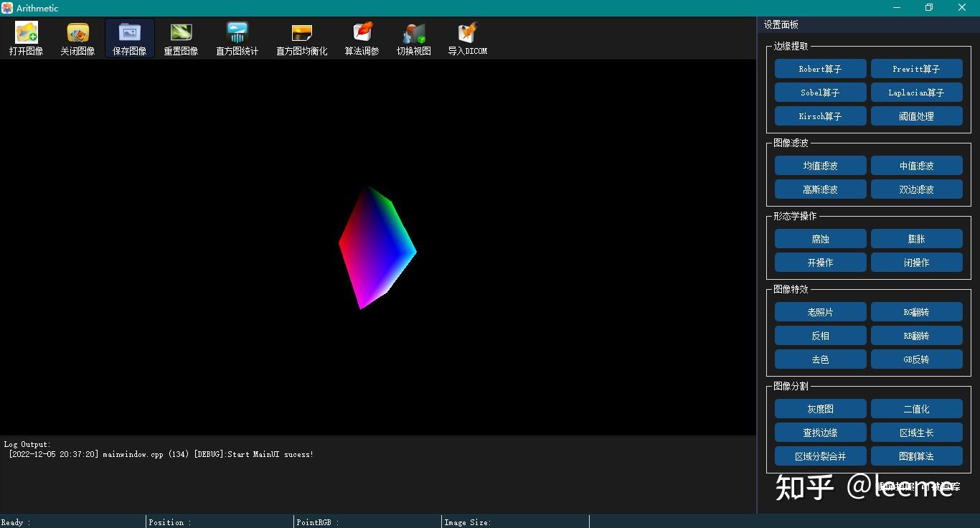Reset the image with the 重置图像 icon

click(181, 37)
